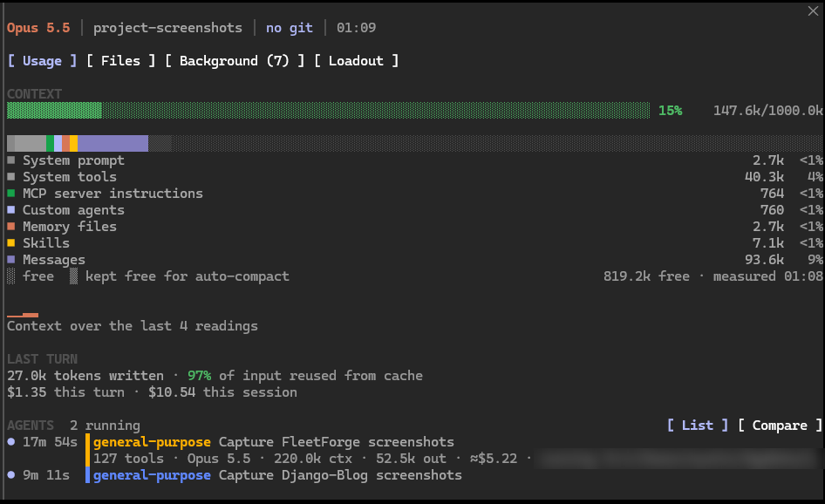Select the Custom agents row label

click(73, 210)
